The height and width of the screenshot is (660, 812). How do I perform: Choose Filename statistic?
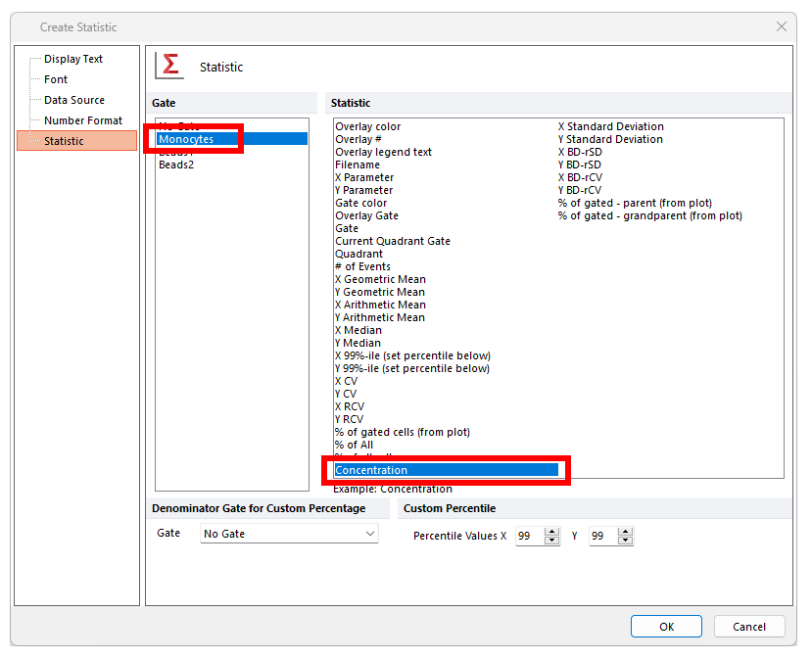coord(358,165)
